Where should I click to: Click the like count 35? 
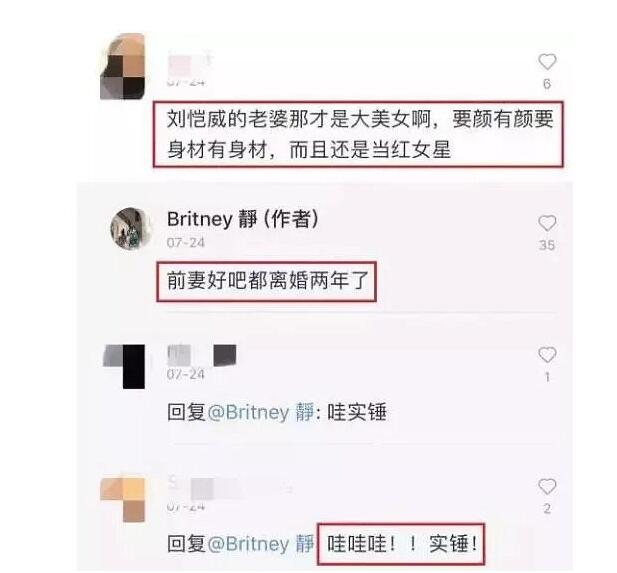coord(547,245)
